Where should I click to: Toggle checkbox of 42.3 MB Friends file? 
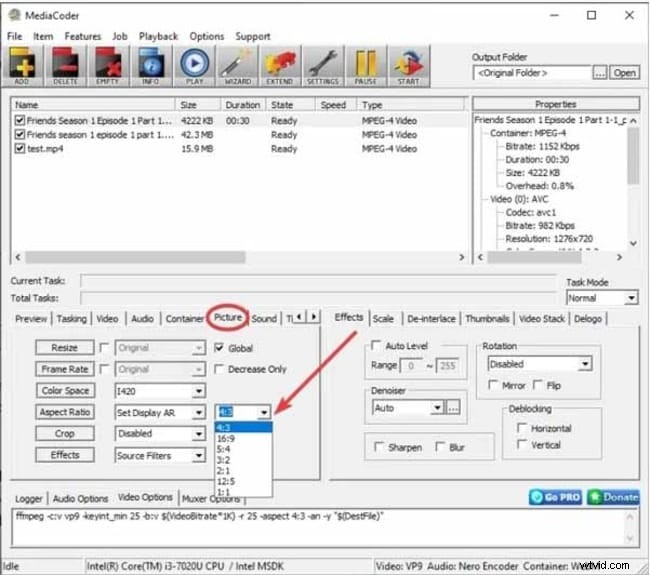point(19,134)
